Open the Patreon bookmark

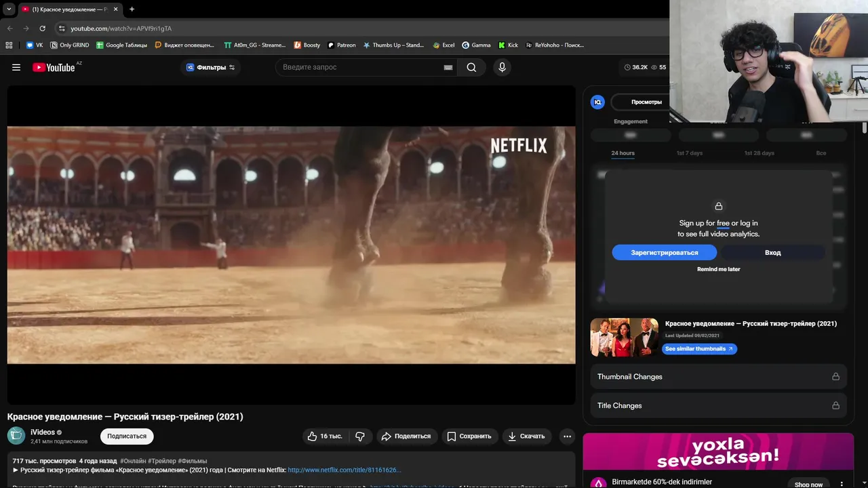[341, 45]
